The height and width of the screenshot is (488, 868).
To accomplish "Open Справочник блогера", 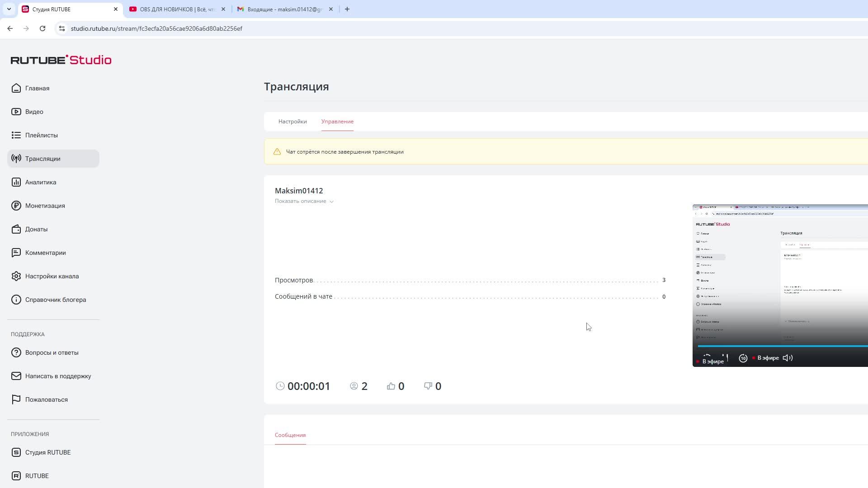I will pyautogui.click(x=53, y=300).
